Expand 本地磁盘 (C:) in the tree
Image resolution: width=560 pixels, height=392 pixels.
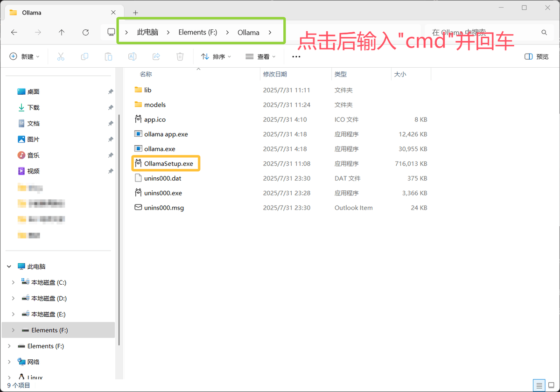click(13, 282)
